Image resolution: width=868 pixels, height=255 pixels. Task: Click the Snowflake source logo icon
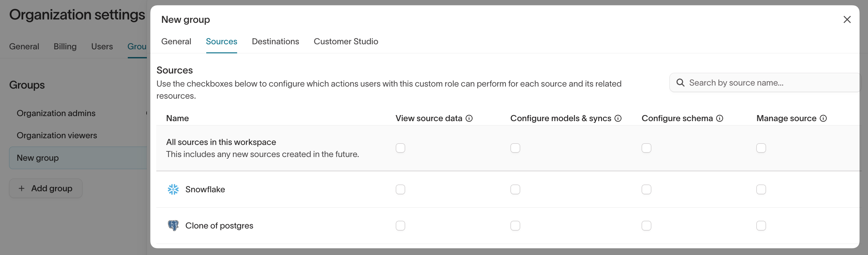[173, 190]
